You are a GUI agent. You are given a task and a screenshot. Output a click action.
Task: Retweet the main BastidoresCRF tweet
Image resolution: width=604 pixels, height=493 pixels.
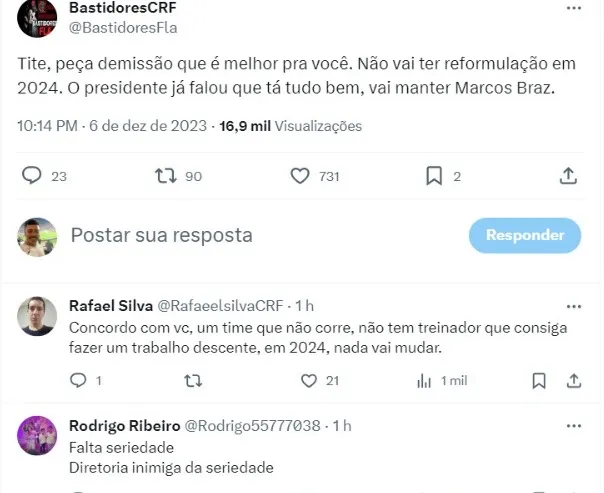(166, 176)
